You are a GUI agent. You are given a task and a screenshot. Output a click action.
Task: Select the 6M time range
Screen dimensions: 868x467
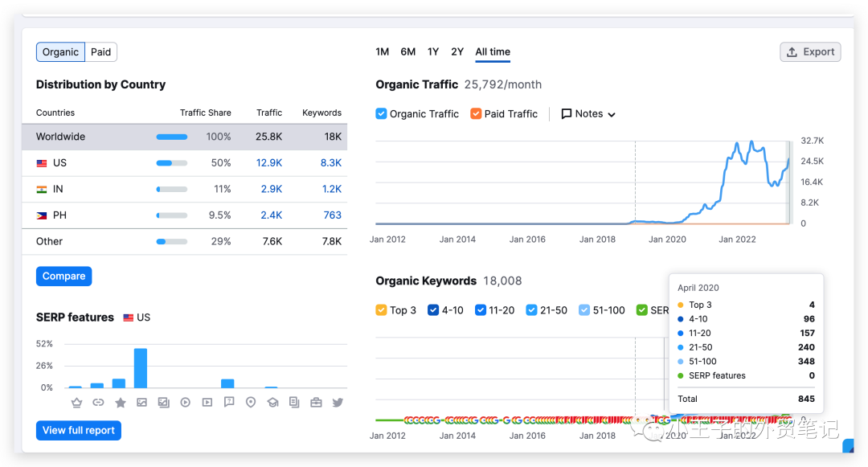(x=408, y=52)
